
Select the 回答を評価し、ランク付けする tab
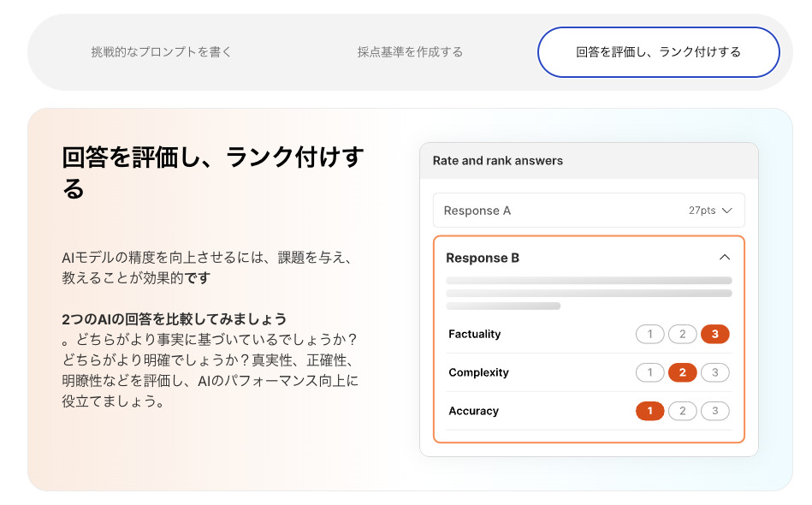click(x=658, y=52)
